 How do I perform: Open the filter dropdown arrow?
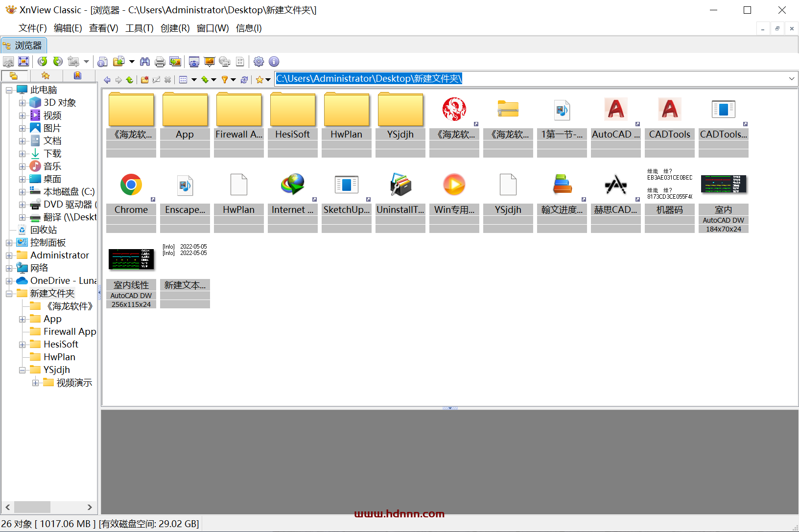point(233,80)
